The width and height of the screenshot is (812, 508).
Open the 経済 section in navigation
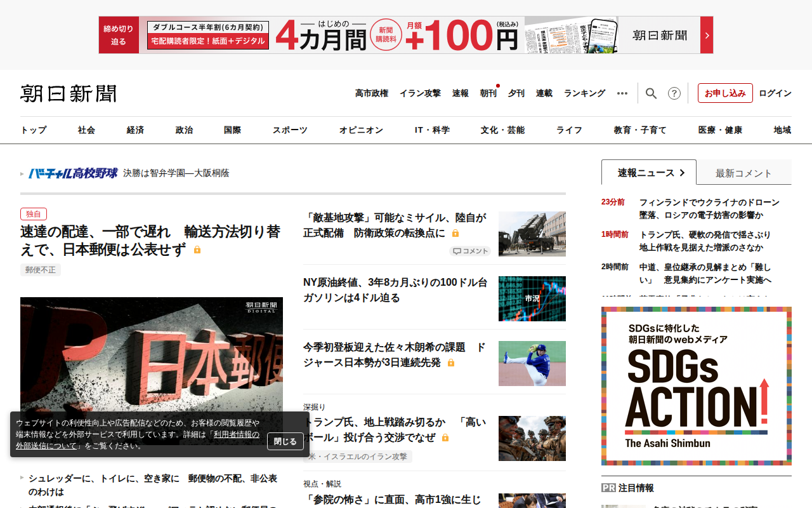[x=135, y=130]
